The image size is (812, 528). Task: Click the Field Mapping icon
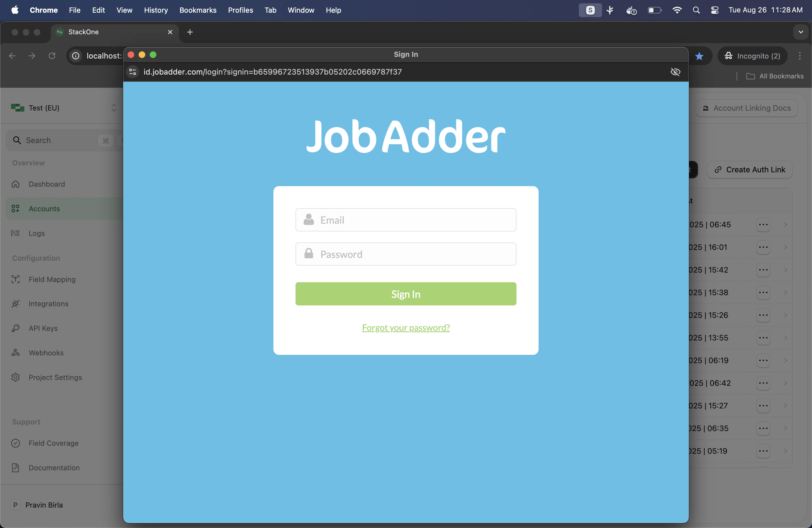point(16,279)
